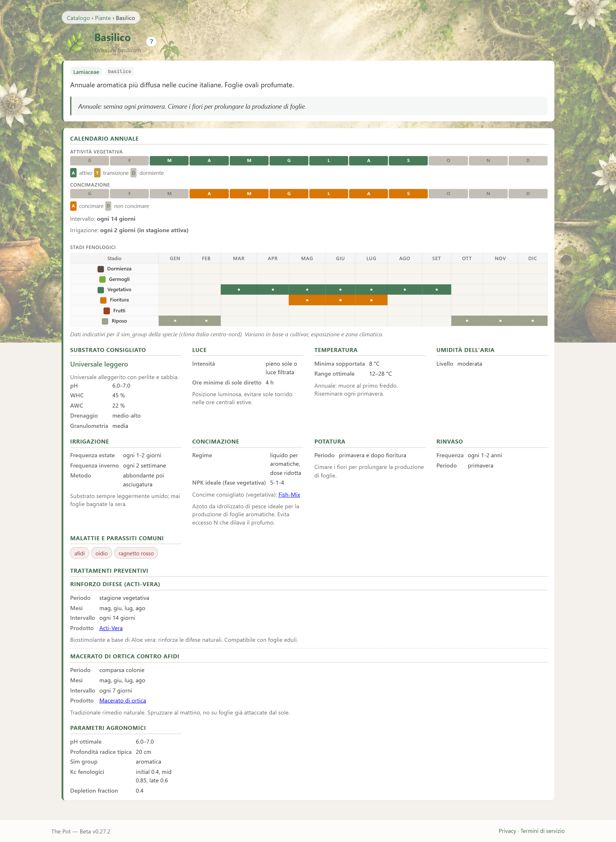Go to Catalogo in breadcrumb
Image resolution: width=616 pixels, height=842 pixels.
coord(78,18)
